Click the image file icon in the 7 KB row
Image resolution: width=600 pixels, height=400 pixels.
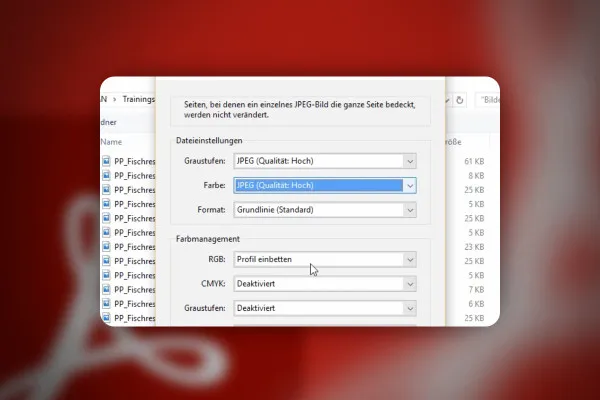(106, 289)
